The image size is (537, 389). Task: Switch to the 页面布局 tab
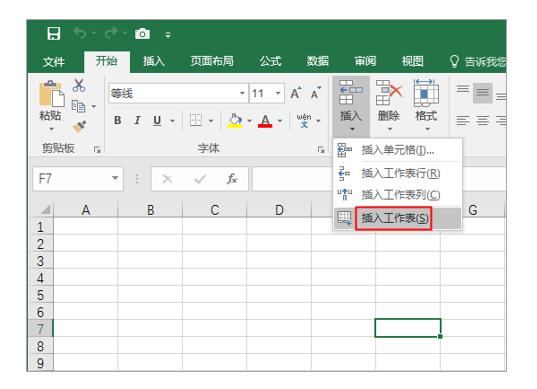tap(212, 61)
